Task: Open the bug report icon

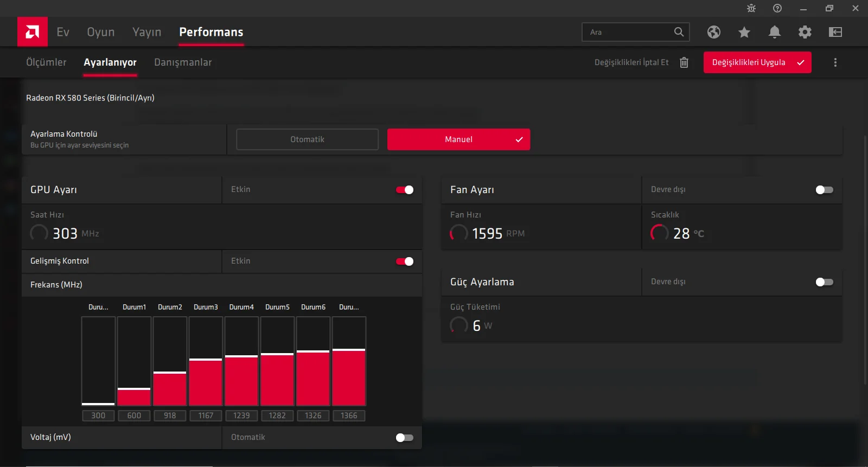Action: pyautogui.click(x=751, y=8)
